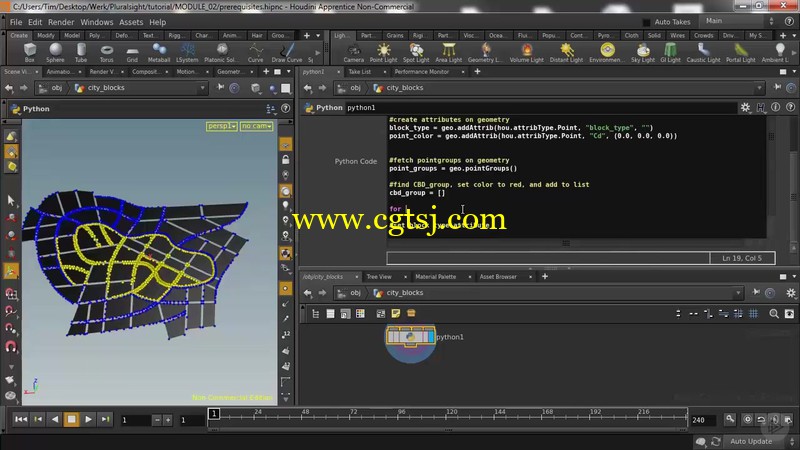800x450 pixels.
Task: Click Play forward button
Action: coord(88,419)
